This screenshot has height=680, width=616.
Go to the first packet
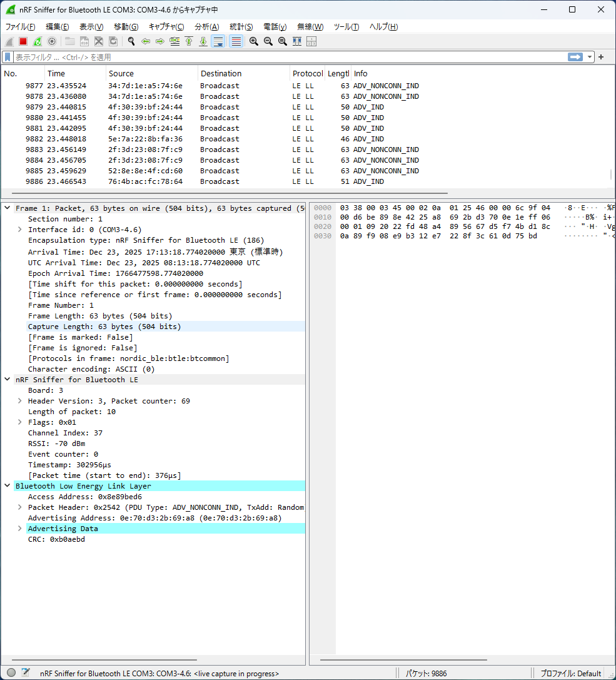pyautogui.click(x=189, y=41)
